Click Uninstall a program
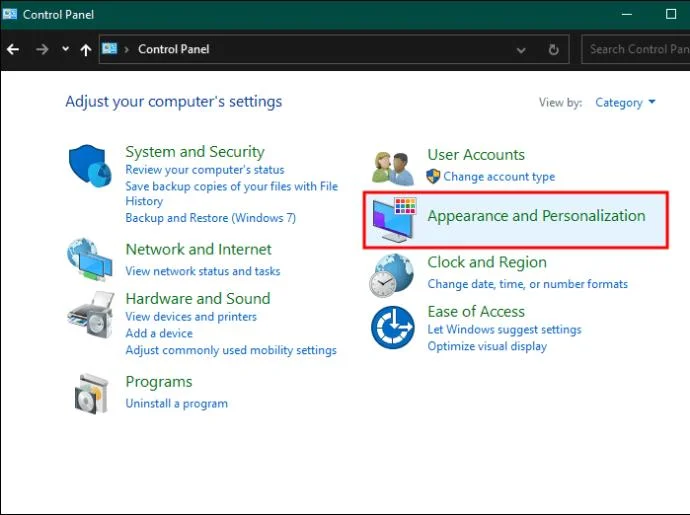 pos(176,404)
